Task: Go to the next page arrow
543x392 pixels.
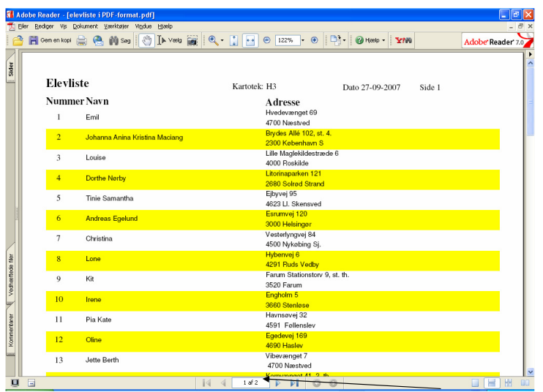Action: (278, 383)
